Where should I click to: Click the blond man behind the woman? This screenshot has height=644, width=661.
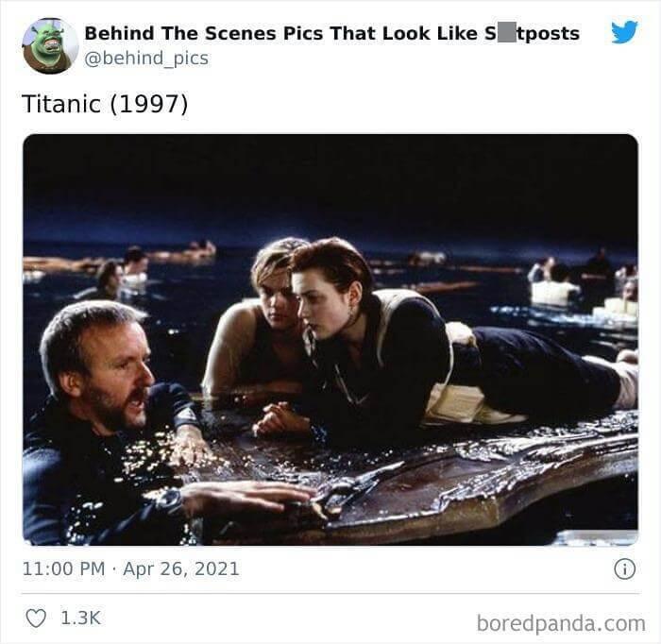click(x=262, y=320)
